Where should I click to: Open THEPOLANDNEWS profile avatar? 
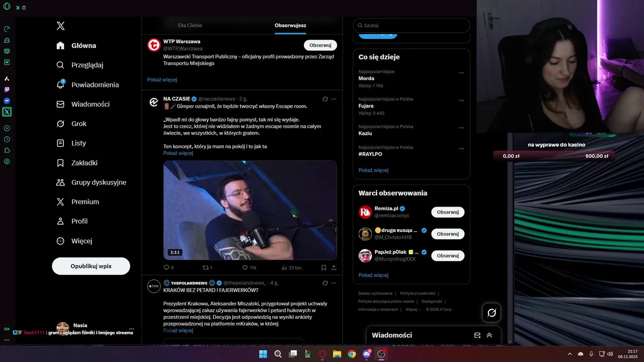pyautogui.click(x=153, y=287)
